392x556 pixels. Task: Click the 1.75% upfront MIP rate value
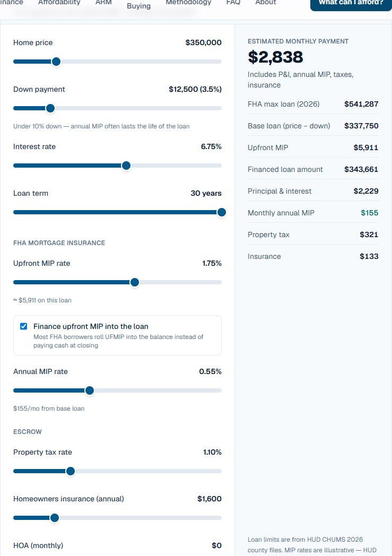click(x=212, y=264)
